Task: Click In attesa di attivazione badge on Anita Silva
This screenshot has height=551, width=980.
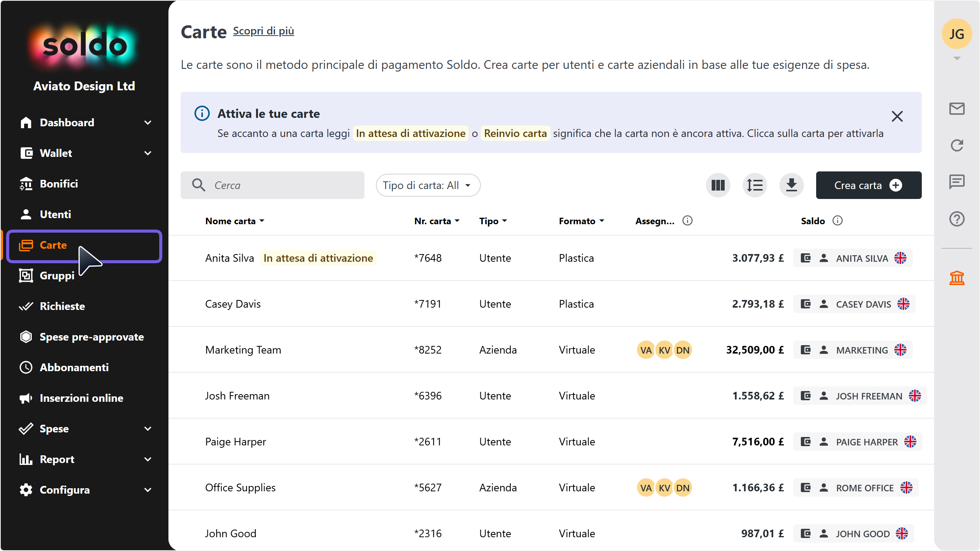Action: [318, 258]
